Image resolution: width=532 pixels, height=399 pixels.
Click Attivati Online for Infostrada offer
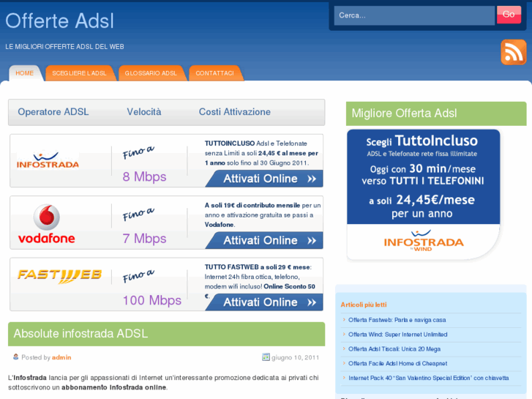(x=265, y=179)
